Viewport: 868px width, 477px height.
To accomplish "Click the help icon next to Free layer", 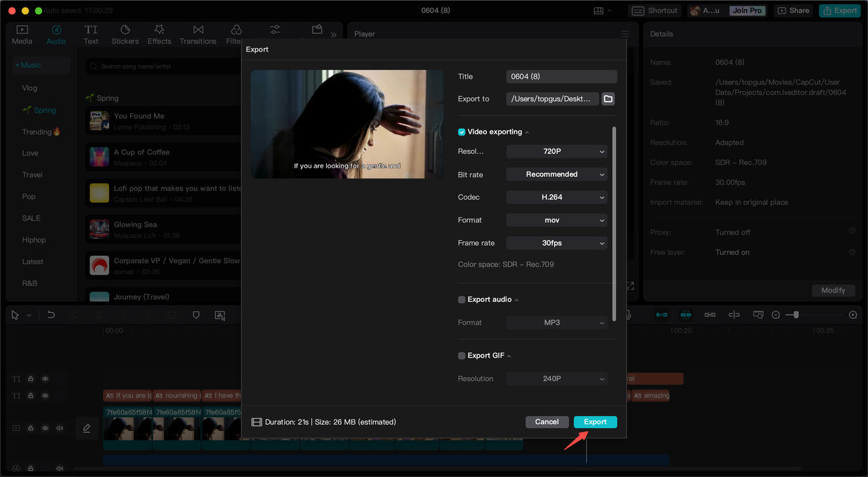I will [x=852, y=252].
